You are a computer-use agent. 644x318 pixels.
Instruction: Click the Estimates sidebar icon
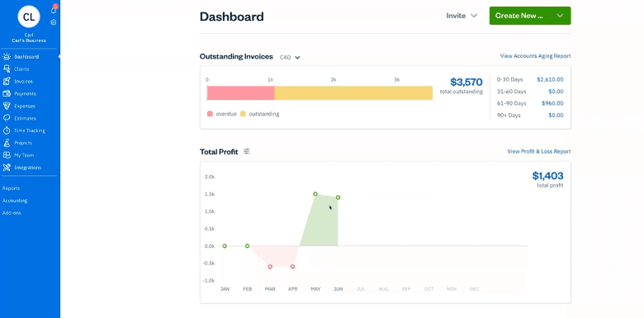pyautogui.click(x=7, y=118)
